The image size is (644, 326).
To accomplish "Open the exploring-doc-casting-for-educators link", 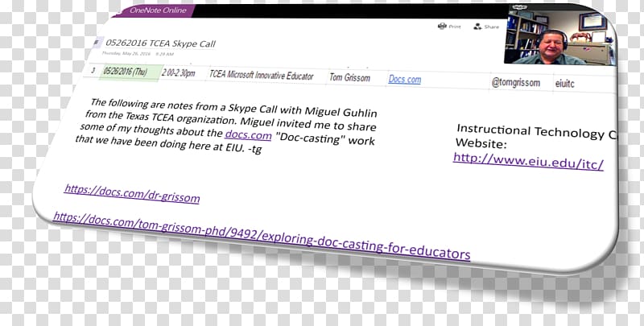I will (262, 235).
